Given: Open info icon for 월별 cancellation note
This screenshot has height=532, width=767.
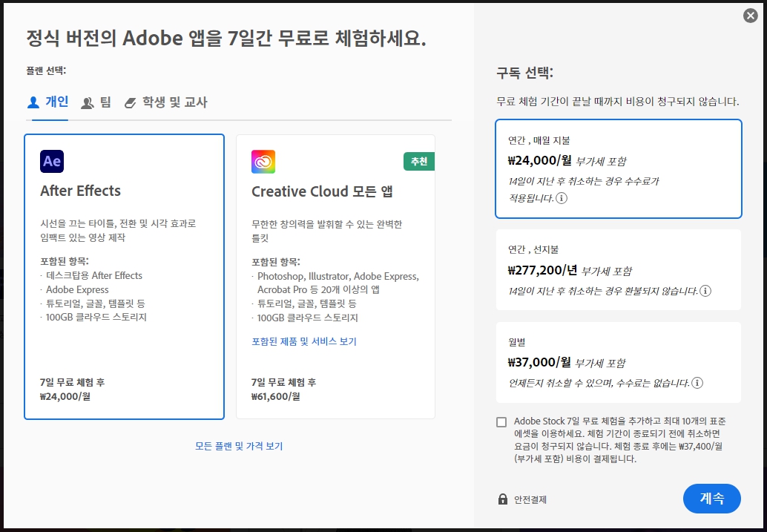Looking at the screenshot, I should 697,383.
